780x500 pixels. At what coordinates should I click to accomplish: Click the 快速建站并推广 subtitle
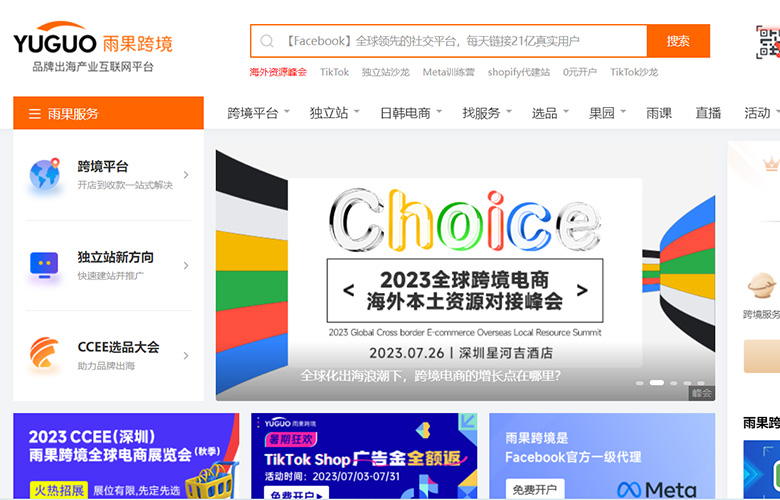pos(110,276)
